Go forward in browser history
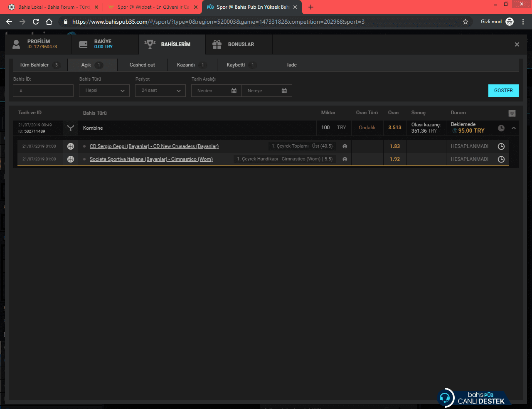The image size is (532, 409). (x=22, y=22)
